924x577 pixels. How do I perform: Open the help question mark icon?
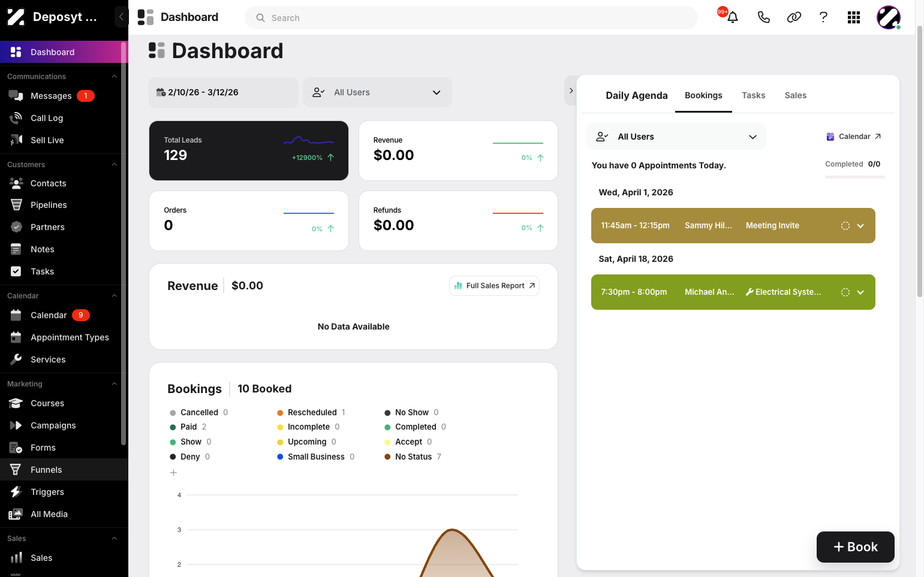(x=823, y=17)
